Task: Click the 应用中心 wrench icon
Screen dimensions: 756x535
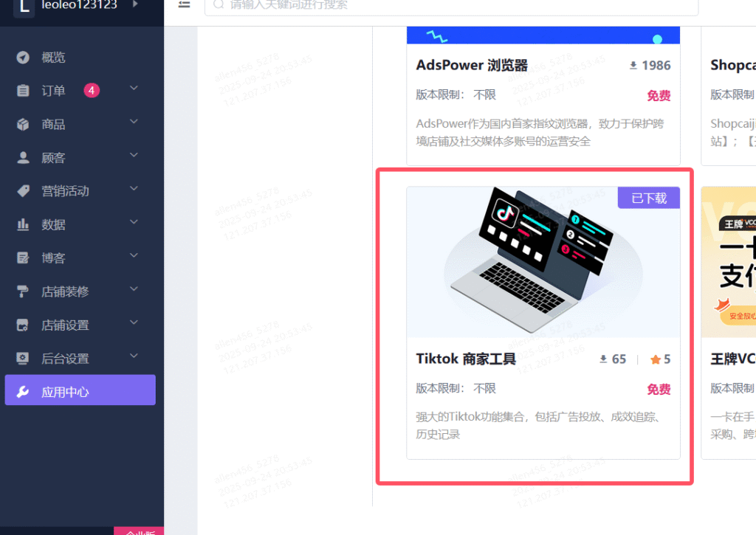Action: (23, 392)
